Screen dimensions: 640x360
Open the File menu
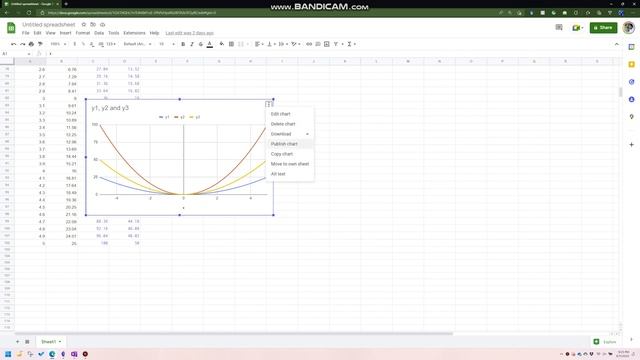point(26,33)
